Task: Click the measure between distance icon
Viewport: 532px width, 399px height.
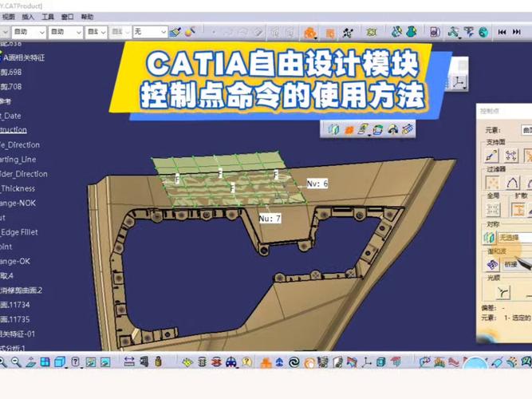Action: (129, 361)
